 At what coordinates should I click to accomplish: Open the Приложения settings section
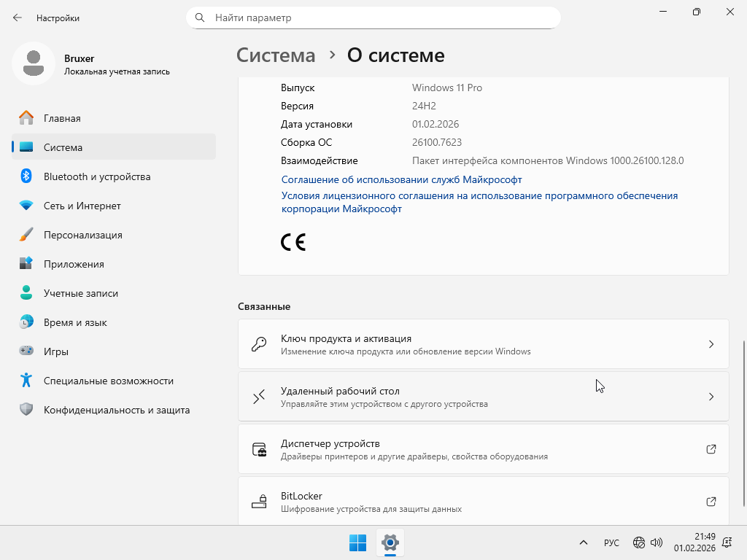[x=74, y=264]
